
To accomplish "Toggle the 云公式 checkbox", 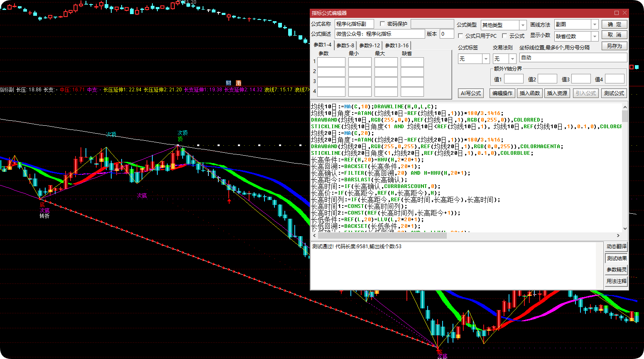I will tap(504, 36).
